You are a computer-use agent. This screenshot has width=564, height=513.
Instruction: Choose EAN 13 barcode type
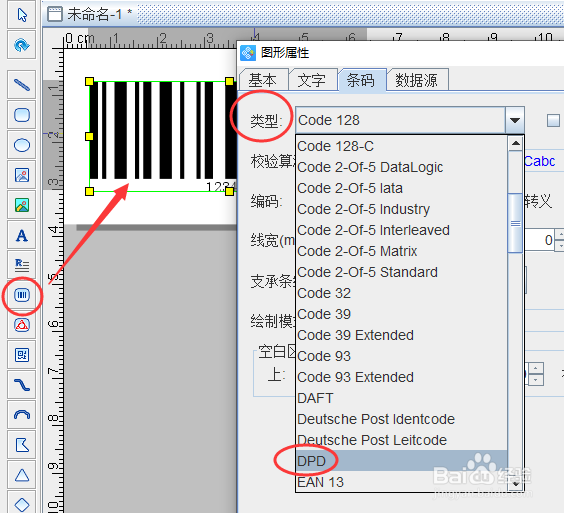pyautogui.click(x=401, y=482)
